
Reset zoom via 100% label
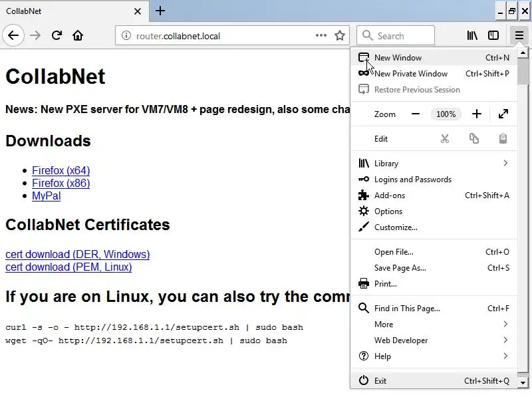click(446, 114)
